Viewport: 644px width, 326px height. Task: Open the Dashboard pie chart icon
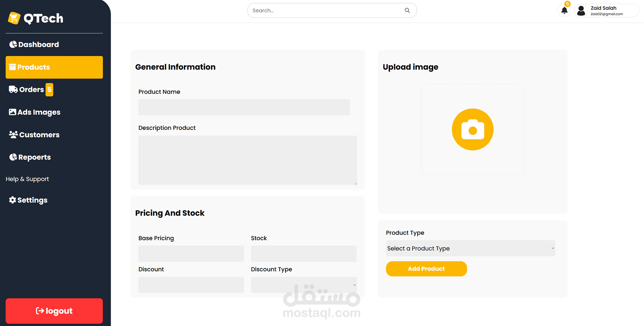tap(13, 44)
